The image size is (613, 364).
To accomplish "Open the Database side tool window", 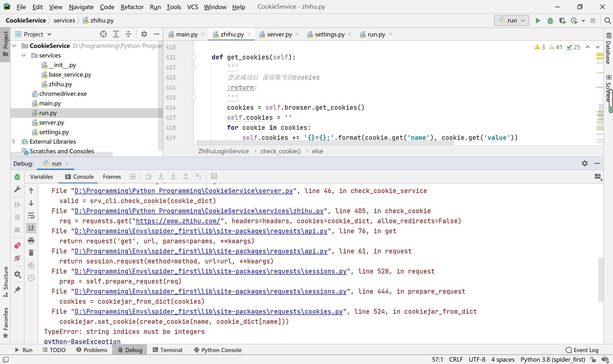I will [608, 49].
